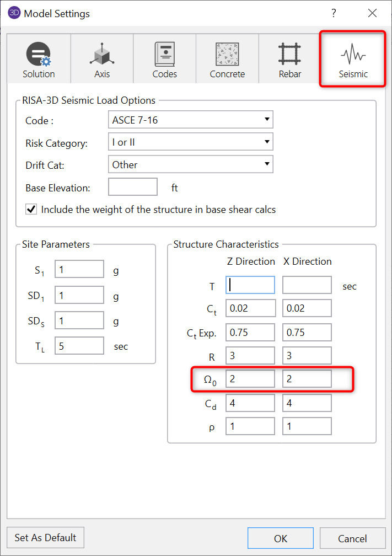This screenshot has width=392, height=556.
Task: Click the 3D app icon in title bar
Action: 14,13
